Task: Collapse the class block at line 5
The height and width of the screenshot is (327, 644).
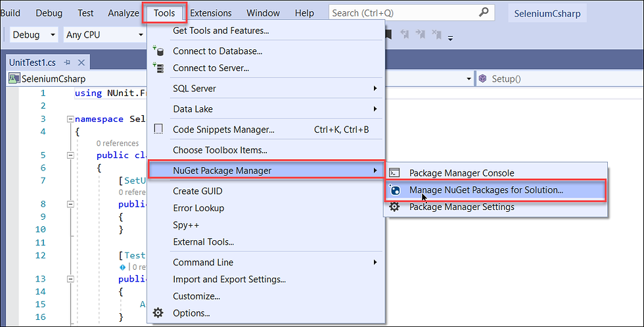Action: pos(70,155)
